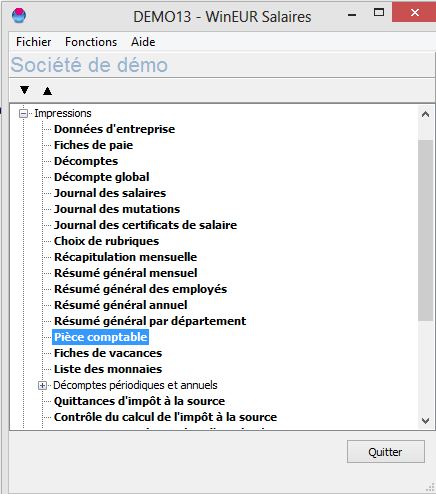This screenshot has width=436, height=494.
Task: Open the Fichier menu
Action: point(34,42)
